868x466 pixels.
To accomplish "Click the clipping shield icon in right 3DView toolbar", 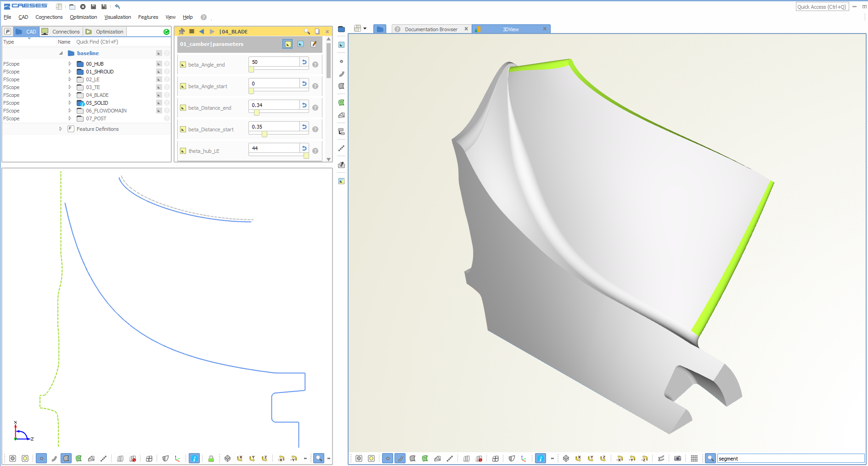I will click(x=512, y=458).
